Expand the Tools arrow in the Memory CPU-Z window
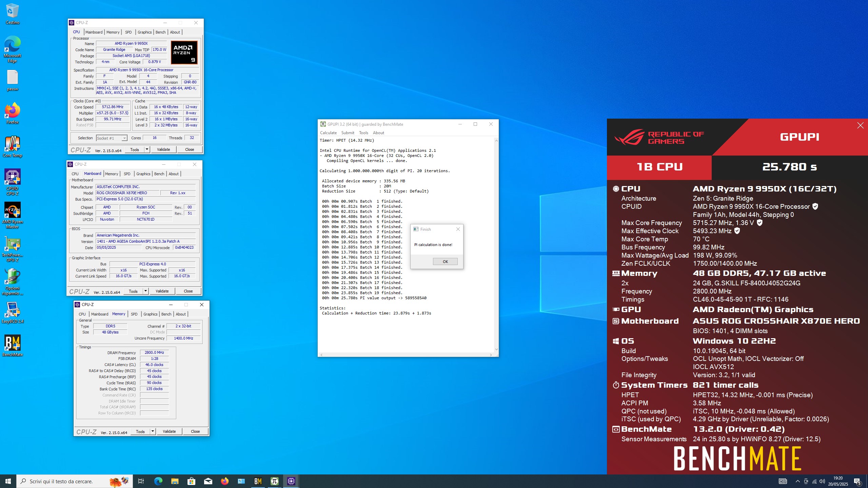 (153, 431)
